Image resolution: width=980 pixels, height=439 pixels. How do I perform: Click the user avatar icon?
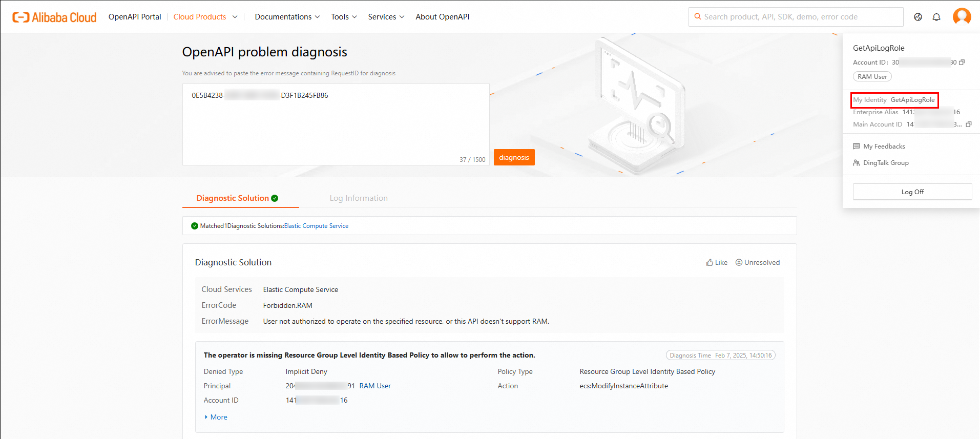click(962, 16)
